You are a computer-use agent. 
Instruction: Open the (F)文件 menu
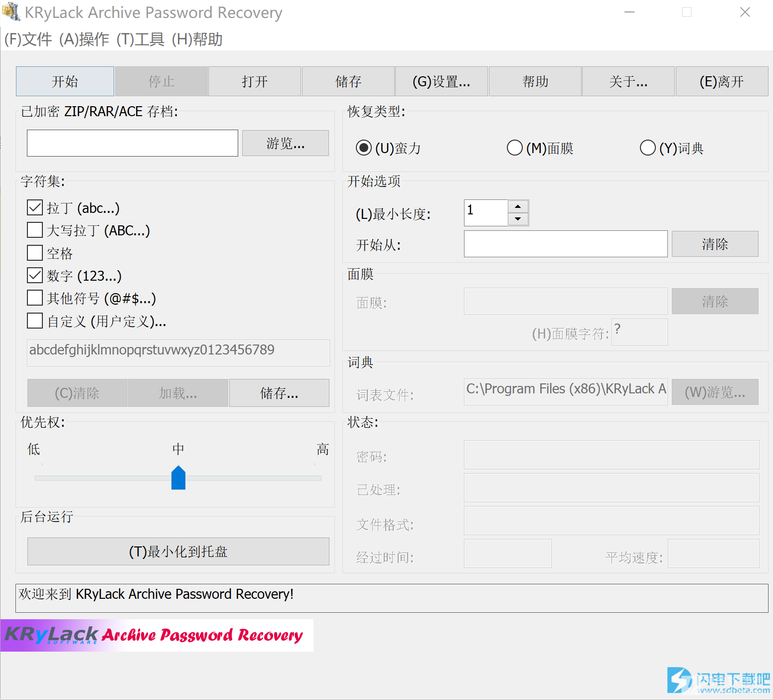point(28,39)
